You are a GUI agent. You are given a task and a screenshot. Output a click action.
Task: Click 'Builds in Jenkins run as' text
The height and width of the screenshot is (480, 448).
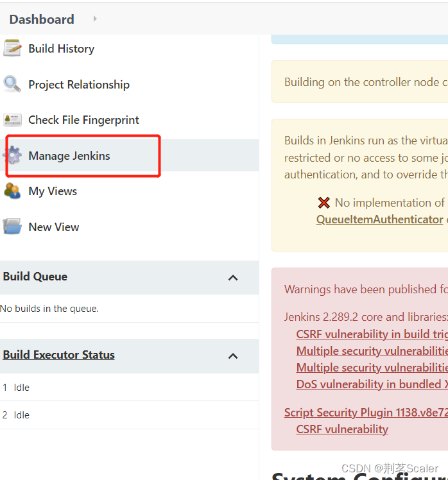[x=366, y=141]
